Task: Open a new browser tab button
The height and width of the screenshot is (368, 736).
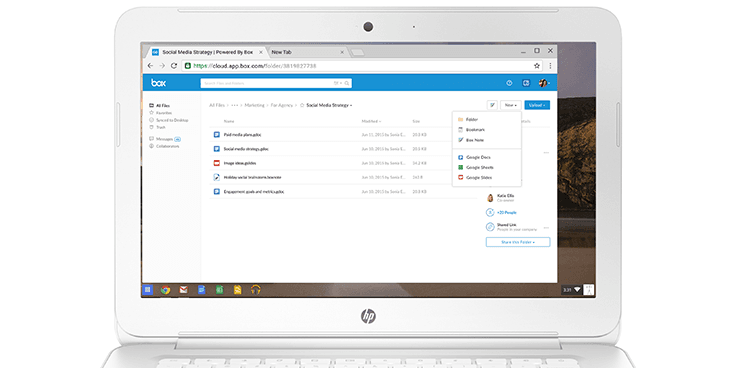Action: [358, 53]
